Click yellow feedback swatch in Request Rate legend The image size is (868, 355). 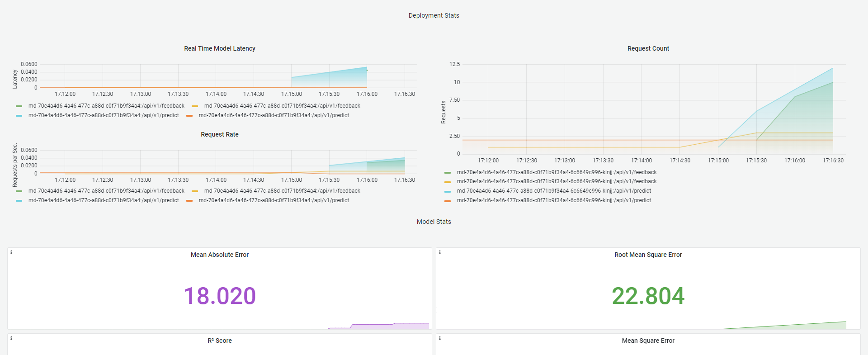(195, 191)
